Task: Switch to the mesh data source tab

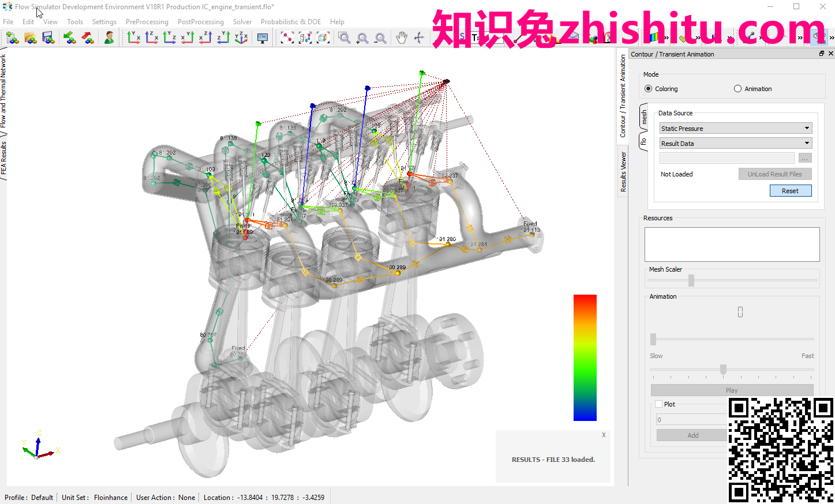Action: [644, 118]
